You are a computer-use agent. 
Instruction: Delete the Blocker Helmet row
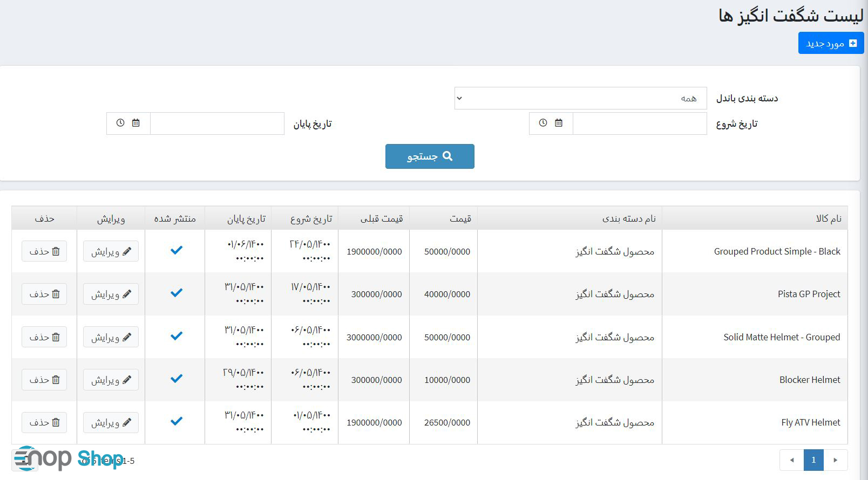(44, 380)
